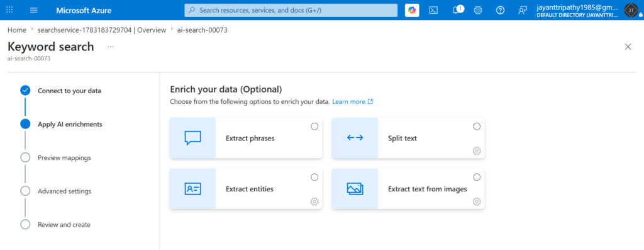
Task: Click the Split text arrows icon
Action: (x=355, y=138)
